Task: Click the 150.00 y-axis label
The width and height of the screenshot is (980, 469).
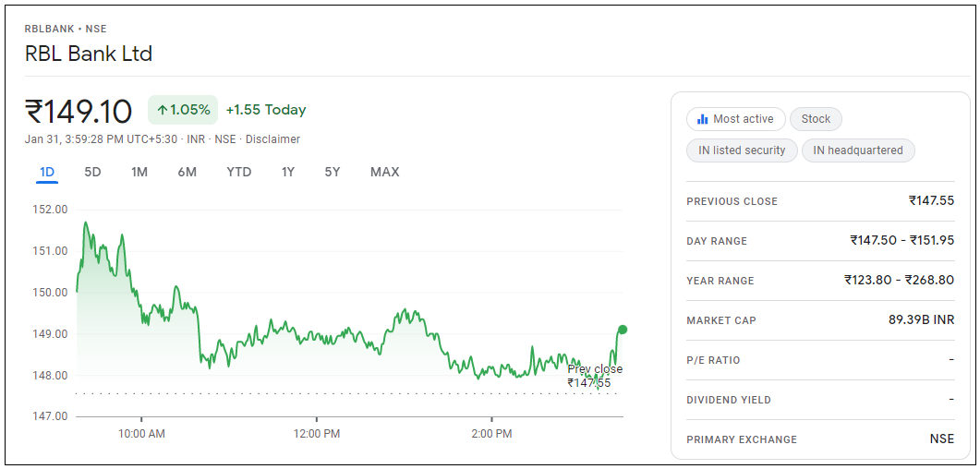Action: tap(49, 293)
